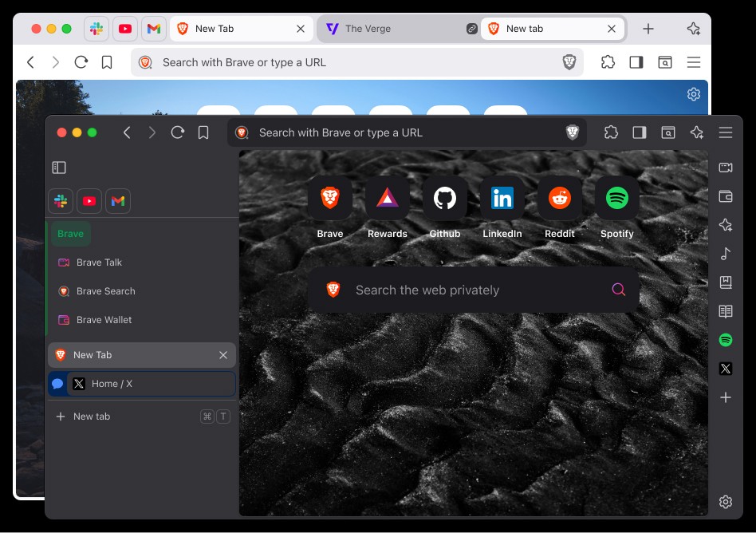Go forward in the back window
The height and width of the screenshot is (533, 756).
56,62
